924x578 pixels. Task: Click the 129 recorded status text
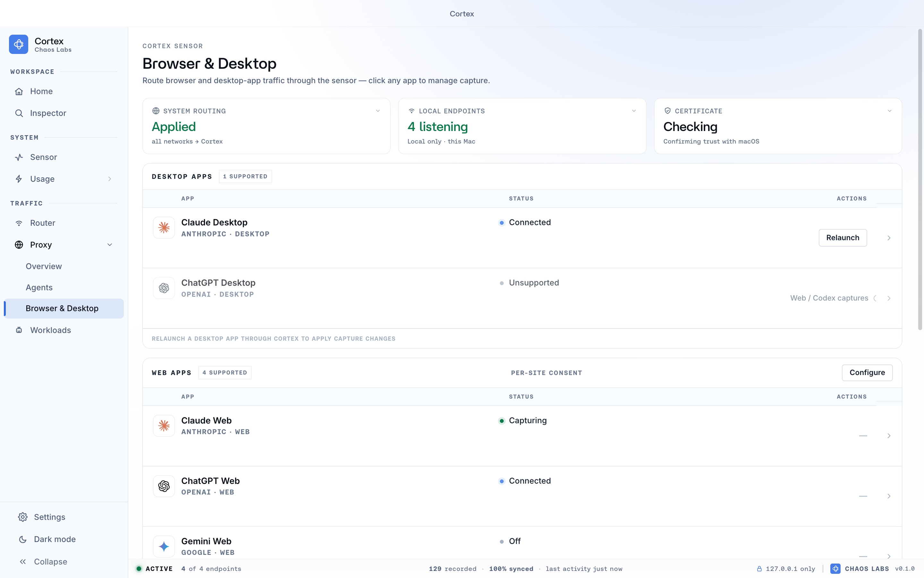(x=452, y=569)
